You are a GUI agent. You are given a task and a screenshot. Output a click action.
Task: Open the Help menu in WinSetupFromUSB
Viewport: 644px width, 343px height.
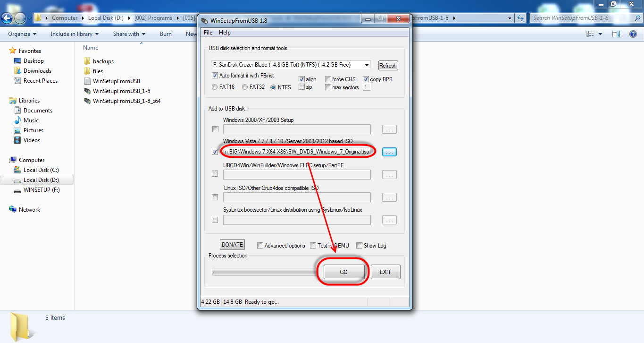(x=225, y=32)
